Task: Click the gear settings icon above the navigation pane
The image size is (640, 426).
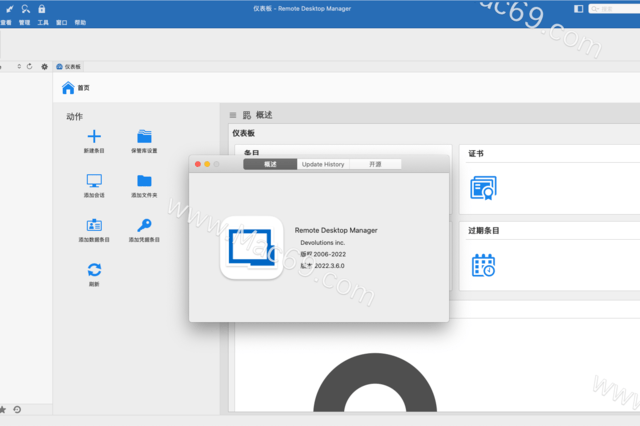Action: 44,67
